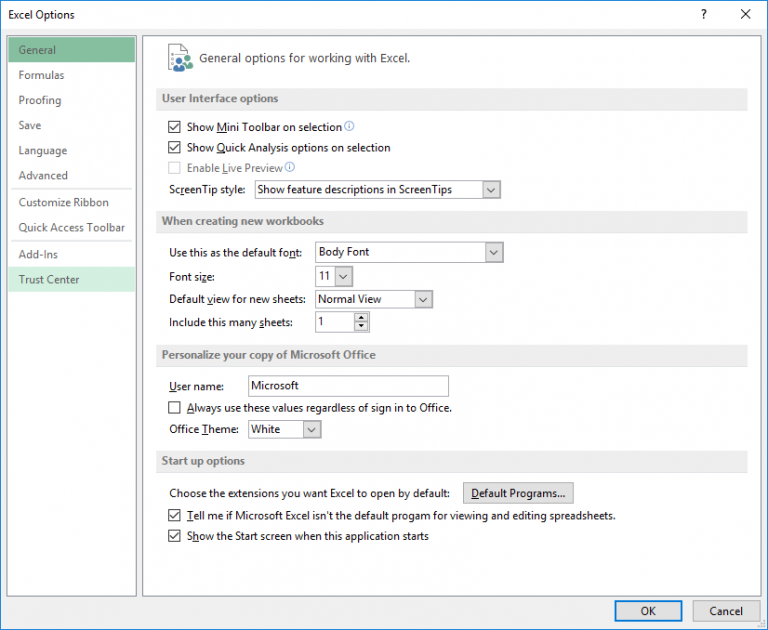
Task: Switch to Trust Center category
Action: [x=72, y=279]
